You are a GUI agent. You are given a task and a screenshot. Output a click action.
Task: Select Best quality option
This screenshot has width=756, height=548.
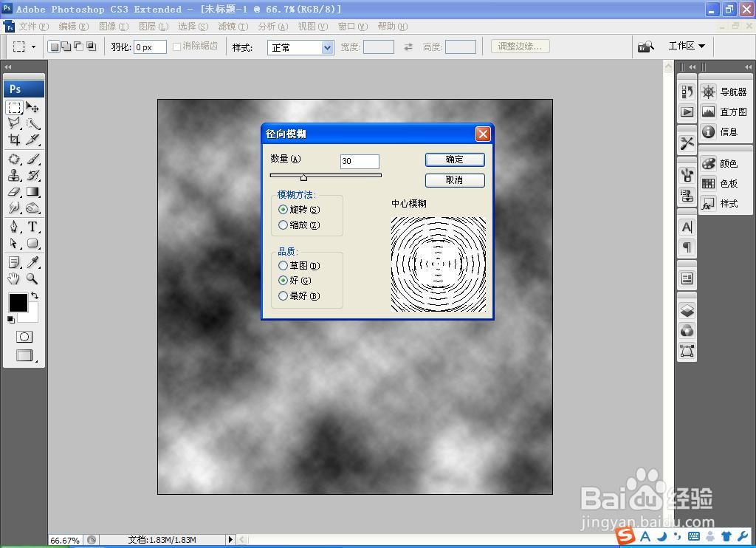click(283, 295)
